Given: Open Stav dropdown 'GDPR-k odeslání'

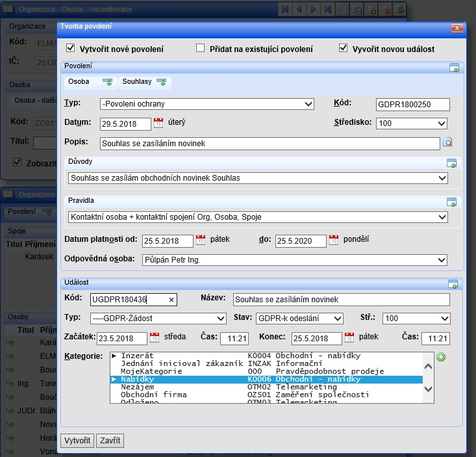Looking at the screenshot, I should click(x=299, y=319).
